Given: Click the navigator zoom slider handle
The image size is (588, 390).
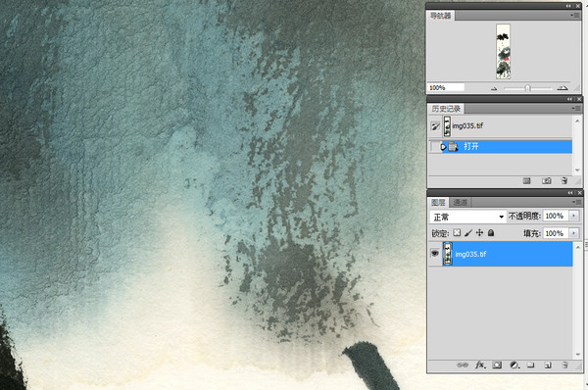Looking at the screenshot, I should point(527,88).
